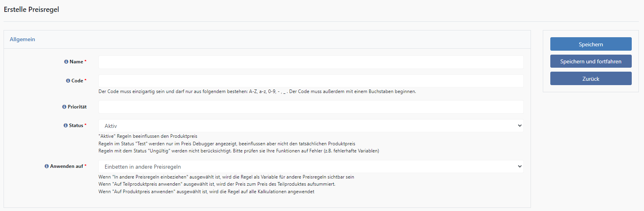Click the hint about Regeln im Status "Test"

[227, 144]
